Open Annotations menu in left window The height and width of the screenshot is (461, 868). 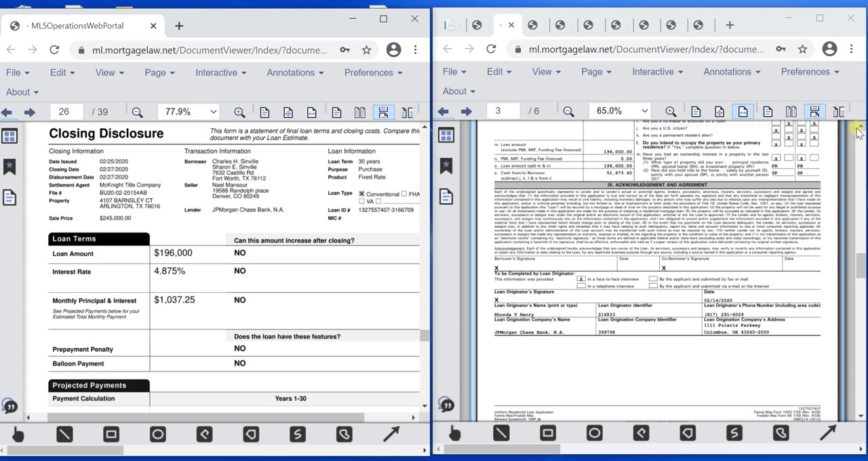pos(296,73)
